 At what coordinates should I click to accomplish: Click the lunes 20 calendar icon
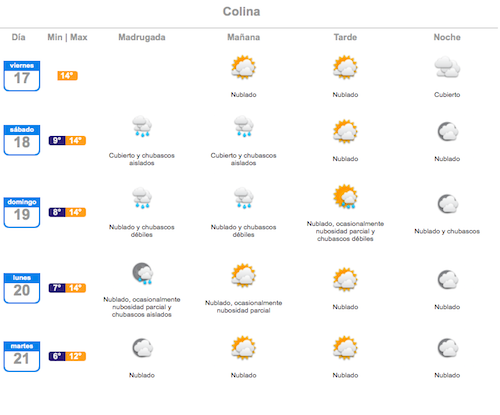point(22,288)
